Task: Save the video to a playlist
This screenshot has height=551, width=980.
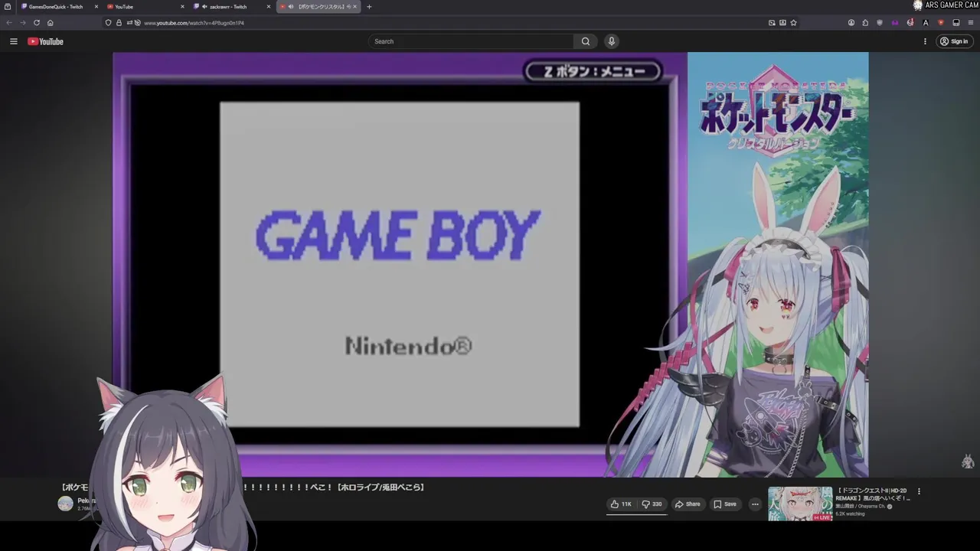Action: click(x=725, y=504)
